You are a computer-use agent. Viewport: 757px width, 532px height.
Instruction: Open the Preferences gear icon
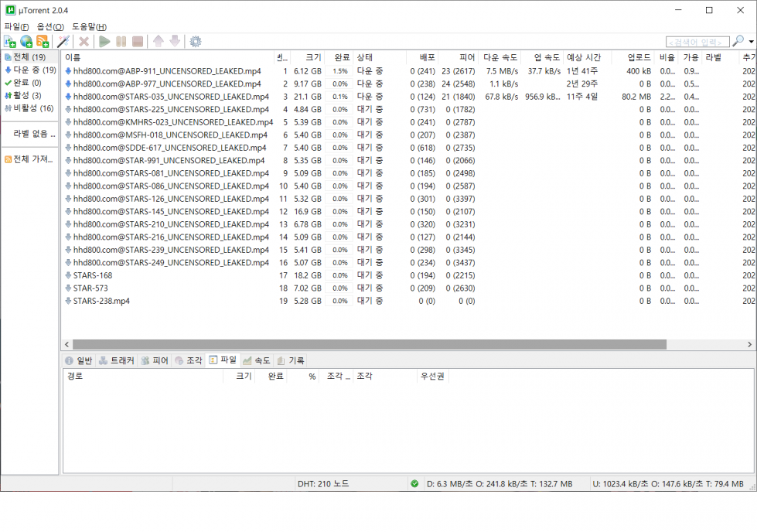click(x=196, y=42)
